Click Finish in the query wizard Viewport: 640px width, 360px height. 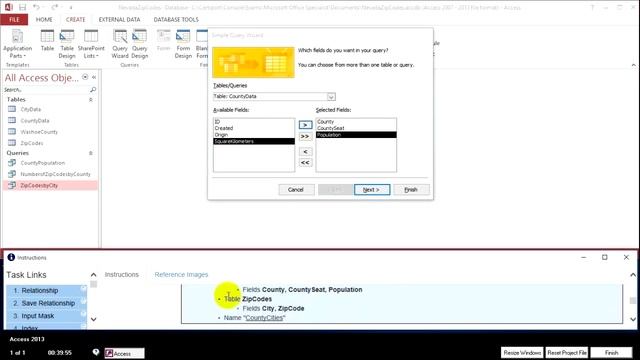tap(411, 190)
